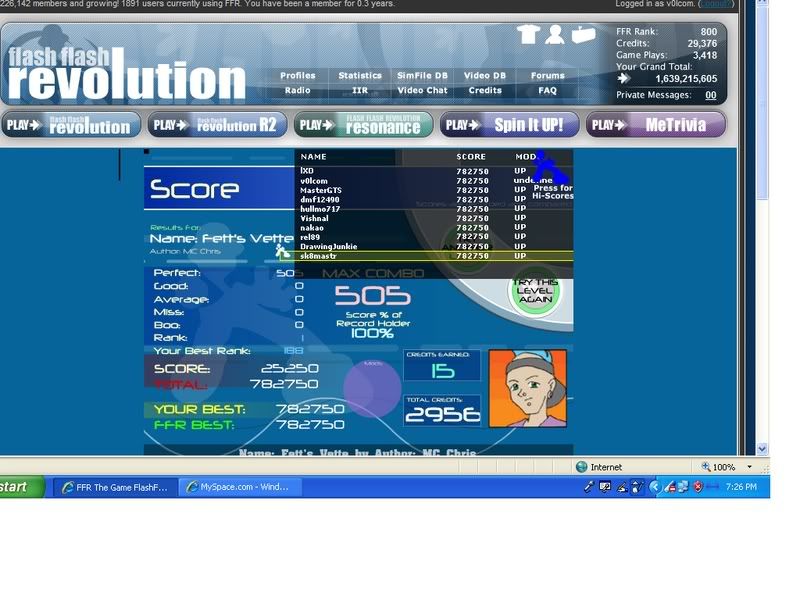Select Vishnal row in hi-scores table
The height and width of the screenshot is (600, 800).
(x=434, y=218)
